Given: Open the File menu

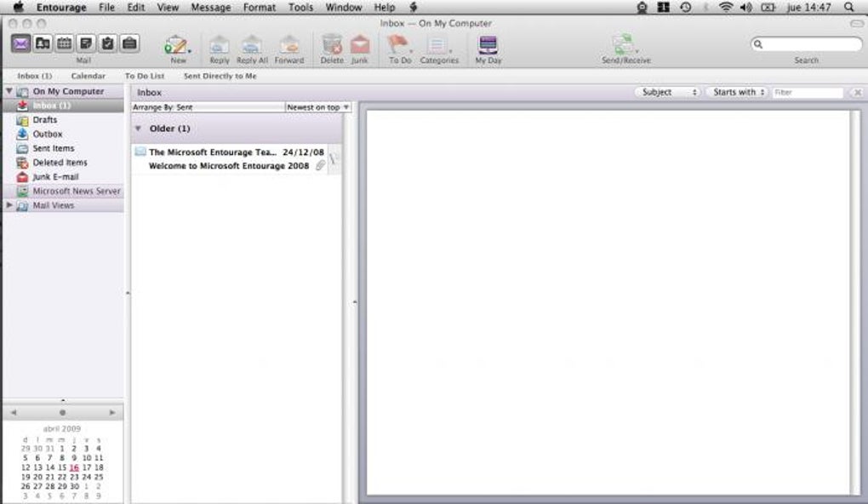Looking at the screenshot, I should click(x=106, y=7).
